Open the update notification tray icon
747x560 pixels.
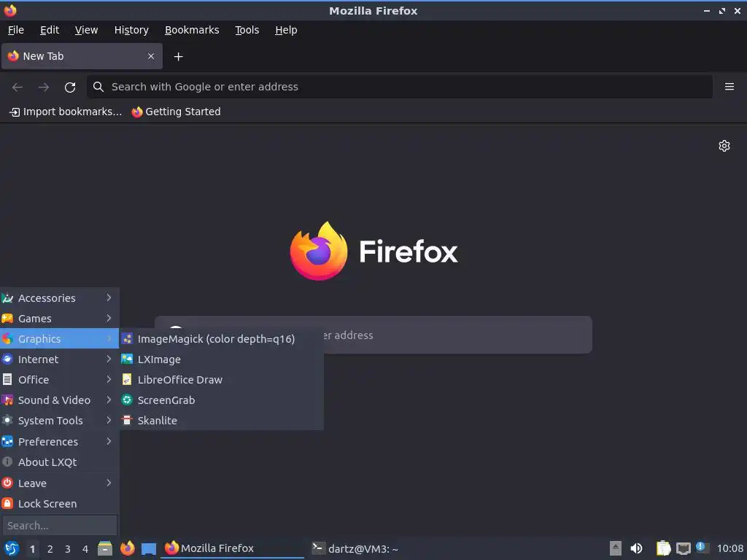click(703, 548)
